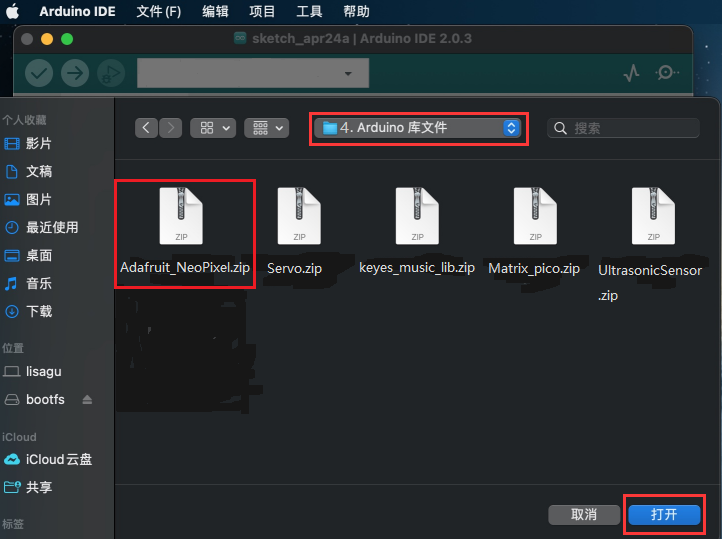722x539 pixels.
Task: Open the 项目 menu
Action: [x=262, y=11]
